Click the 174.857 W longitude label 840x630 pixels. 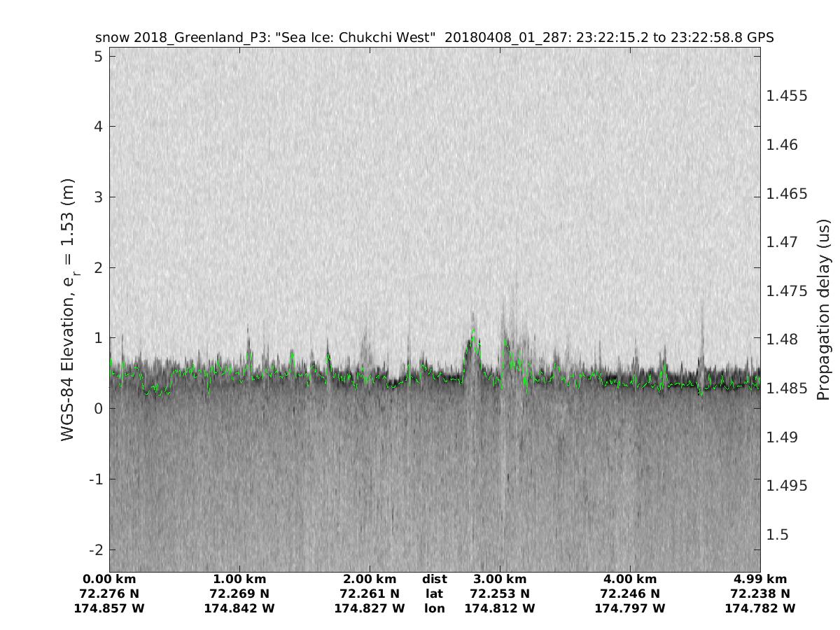coord(109,608)
